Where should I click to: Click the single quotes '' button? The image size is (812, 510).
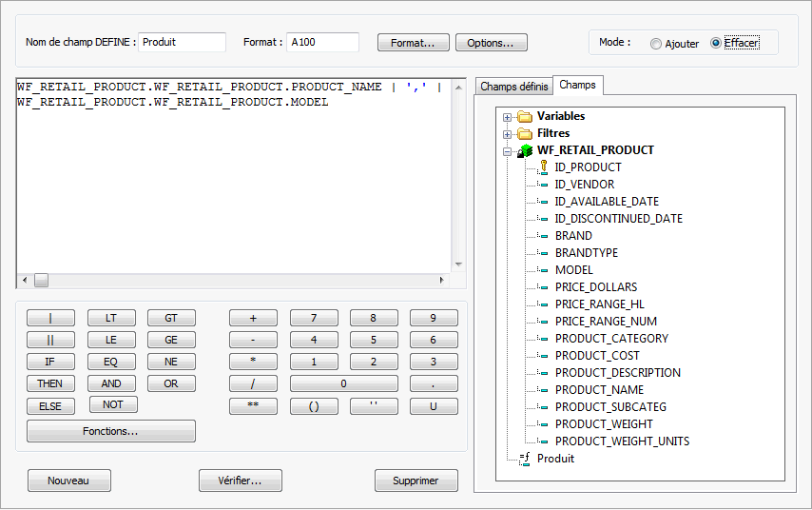click(374, 406)
